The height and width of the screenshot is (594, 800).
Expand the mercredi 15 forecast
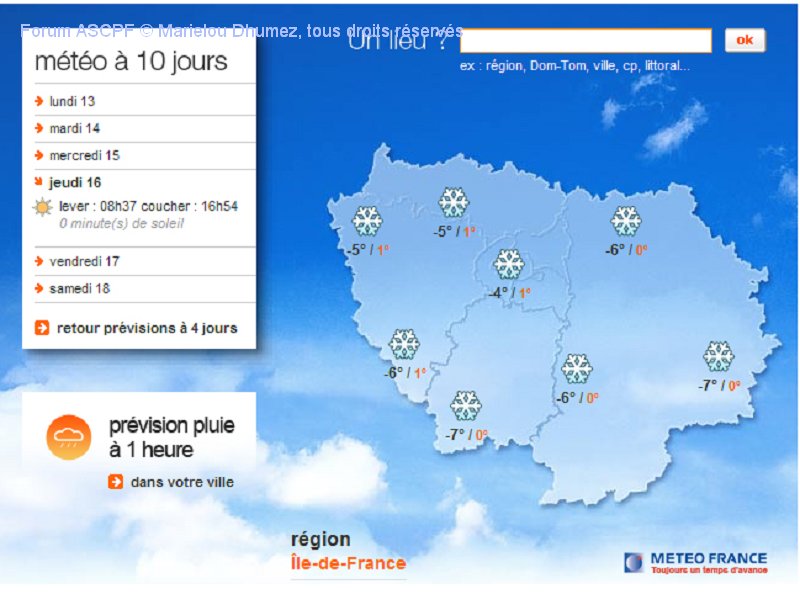tap(84, 155)
